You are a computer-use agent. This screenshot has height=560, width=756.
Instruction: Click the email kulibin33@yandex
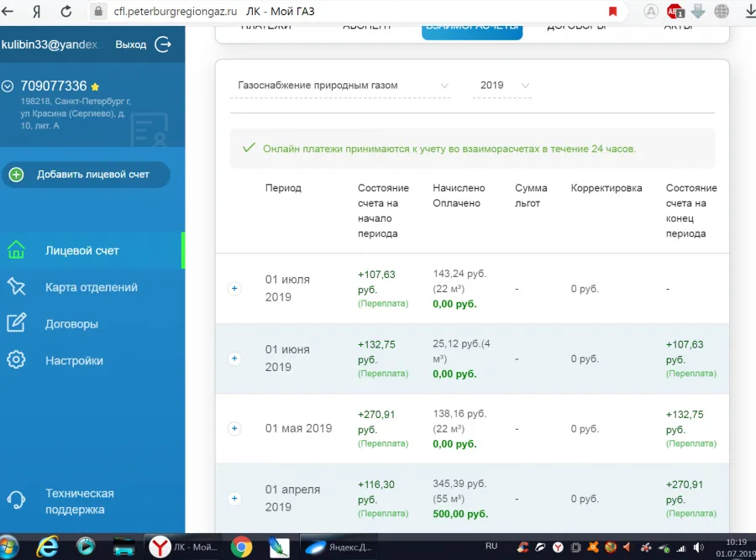pyautogui.click(x=50, y=44)
